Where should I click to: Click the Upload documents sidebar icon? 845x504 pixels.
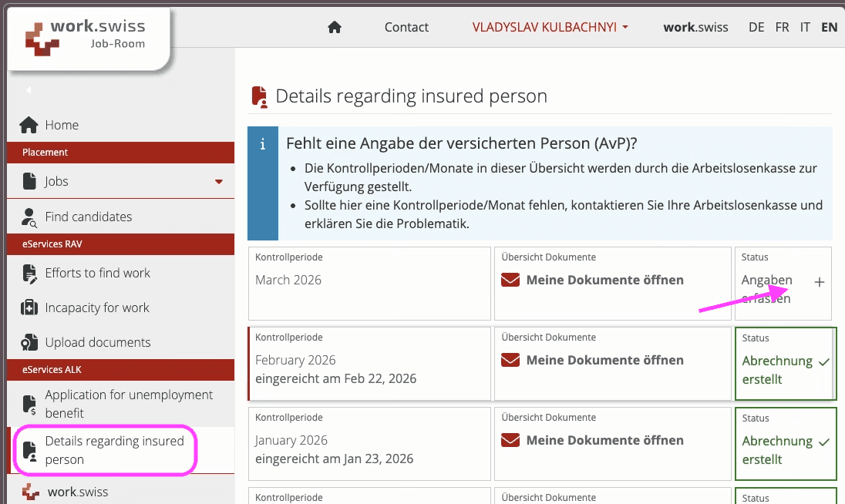click(29, 342)
